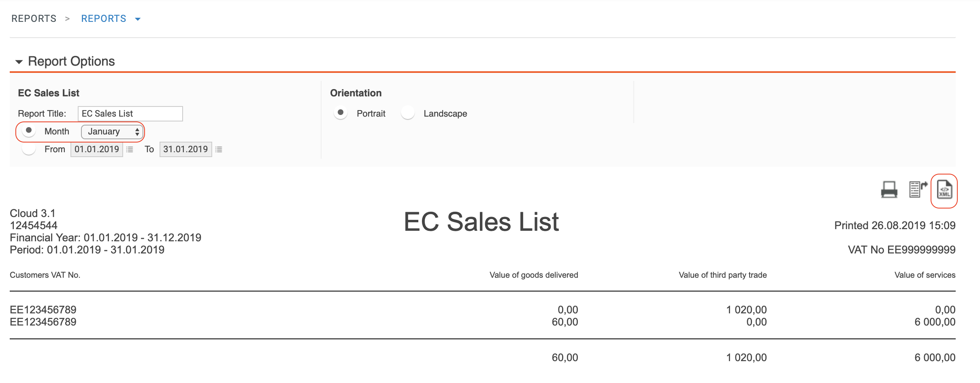980x383 pixels.
Task: Click the From date field 01.01.2019
Action: coord(97,149)
